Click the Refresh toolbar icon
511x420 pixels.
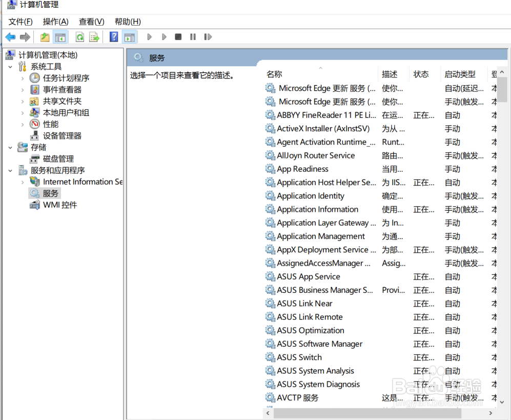pyautogui.click(x=80, y=36)
